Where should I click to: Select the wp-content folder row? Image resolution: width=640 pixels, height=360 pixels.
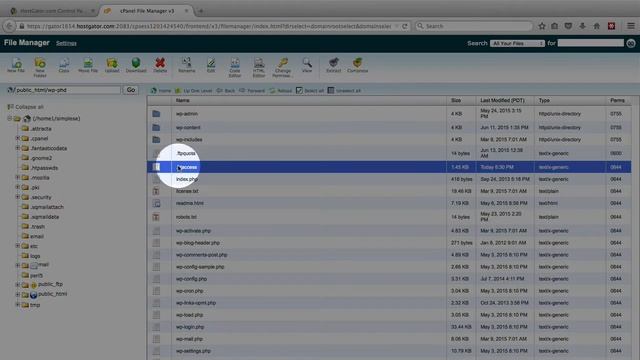point(389,127)
